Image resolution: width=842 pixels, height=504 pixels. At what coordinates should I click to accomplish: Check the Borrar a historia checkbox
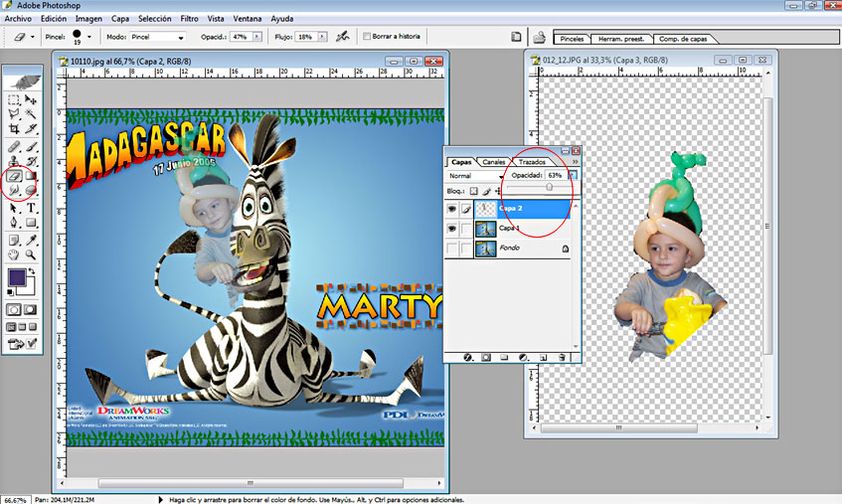click(x=367, y=37)
